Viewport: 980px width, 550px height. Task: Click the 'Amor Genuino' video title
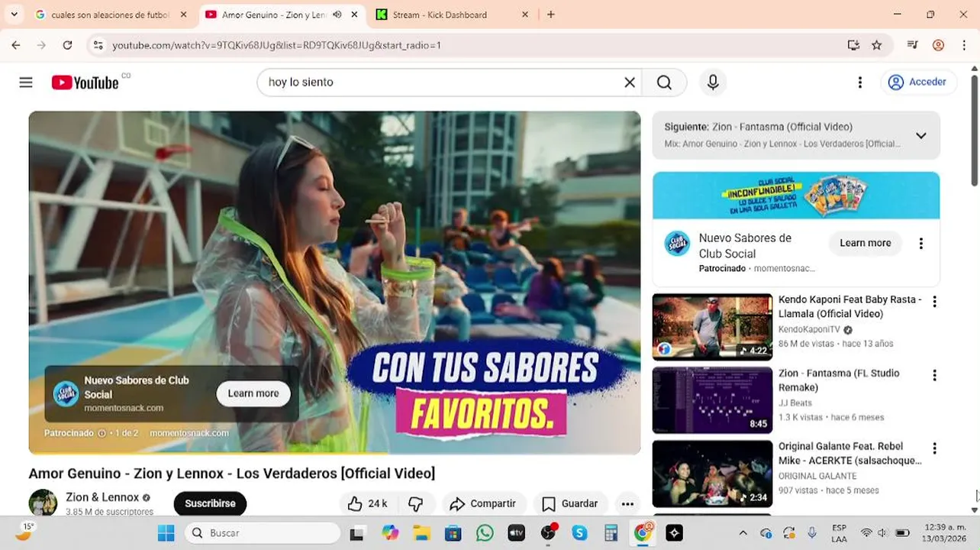tap(232, 474)
